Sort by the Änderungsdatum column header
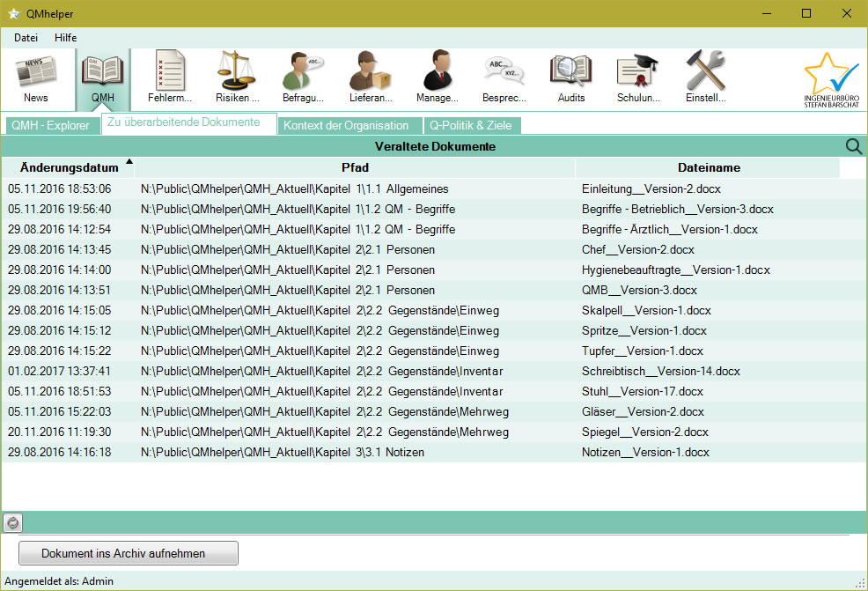 pyautogui.click(x=69, y=167)
